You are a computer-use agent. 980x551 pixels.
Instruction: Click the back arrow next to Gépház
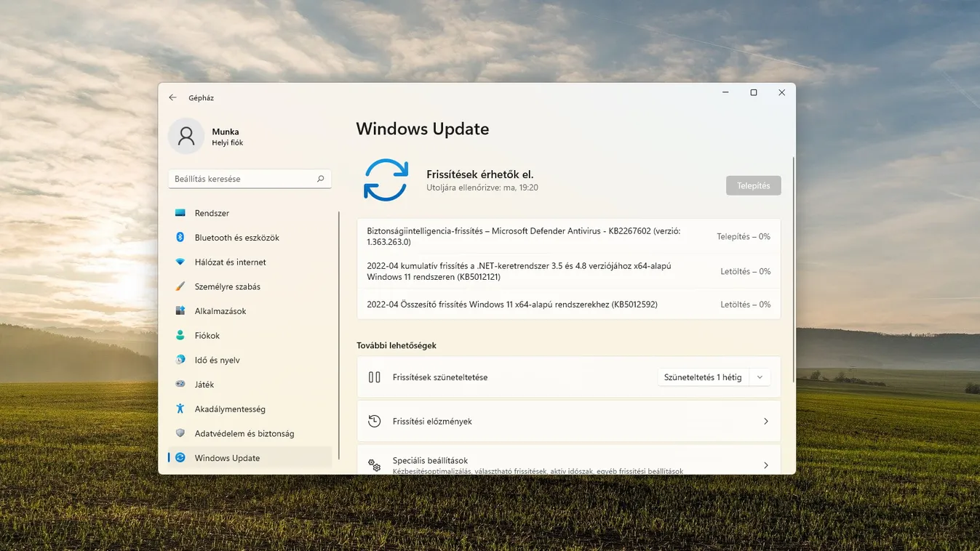(x=172, y=97)
